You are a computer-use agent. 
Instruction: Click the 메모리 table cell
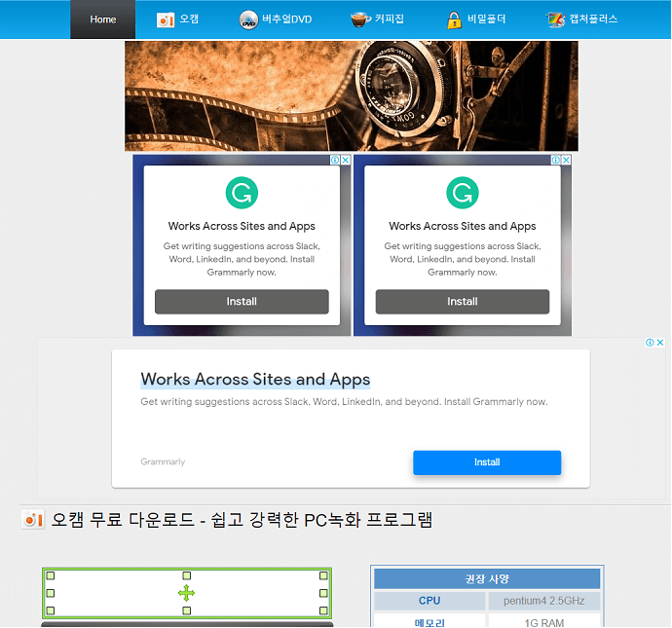tap(429, 621)
